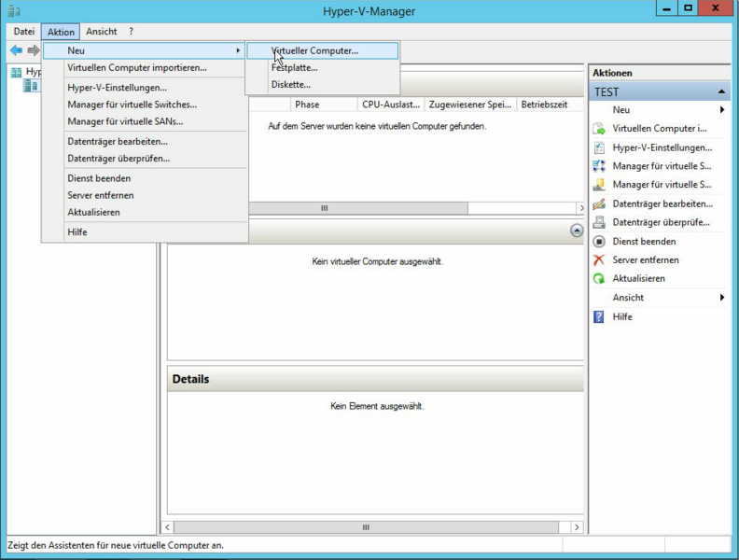Select Virtuellen Computer importieren... in Aktion menu
This screenshot has height=560, width=739.
pos(146,68)
